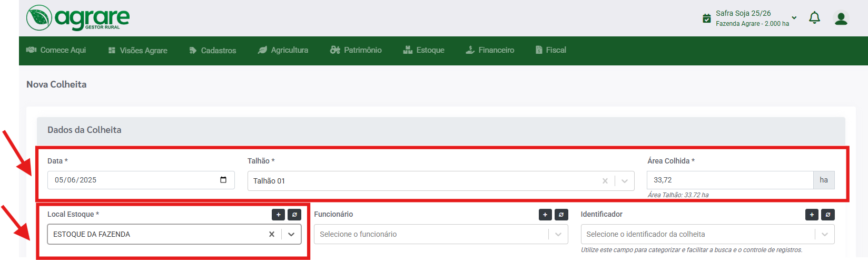The width and height of the screenshot is (868, 260).
Task: Open the Comece Aqui menu
Action: (x=56, y=50)
